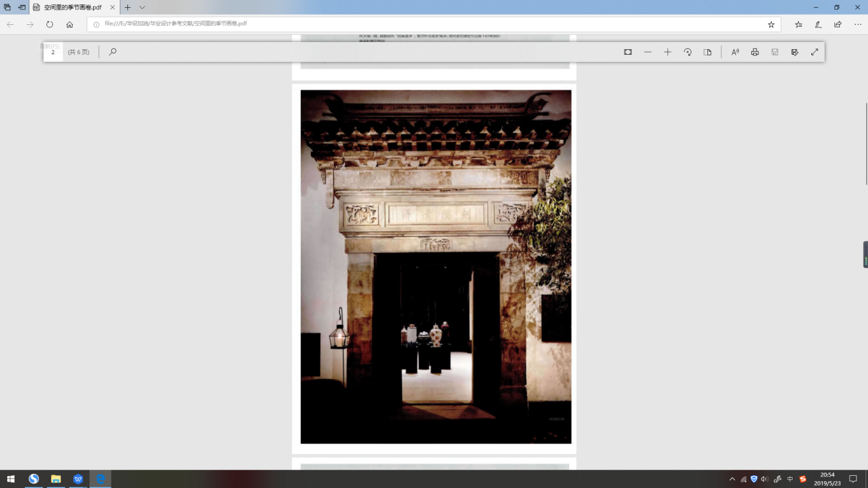Search within the PDF document
The image size is (868, 488).
point(113,52)
